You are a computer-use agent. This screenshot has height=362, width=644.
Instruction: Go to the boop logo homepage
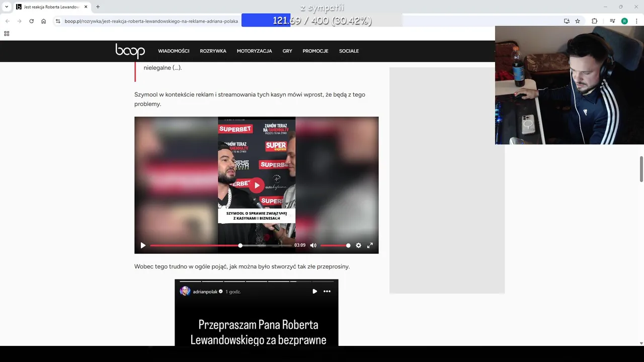(x=130, y=51)
